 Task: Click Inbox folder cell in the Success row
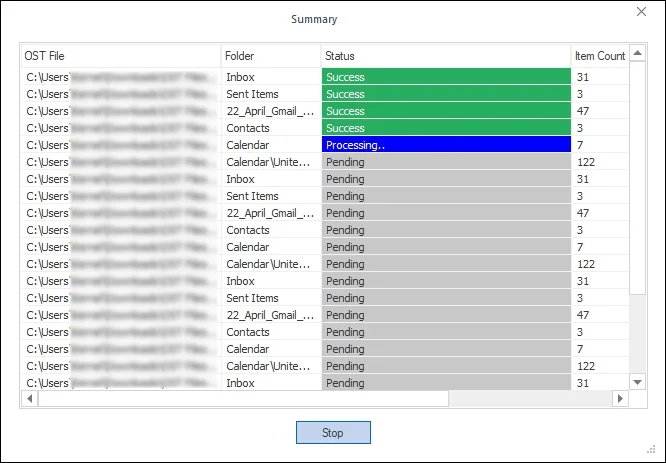click(x=271, y=77)
